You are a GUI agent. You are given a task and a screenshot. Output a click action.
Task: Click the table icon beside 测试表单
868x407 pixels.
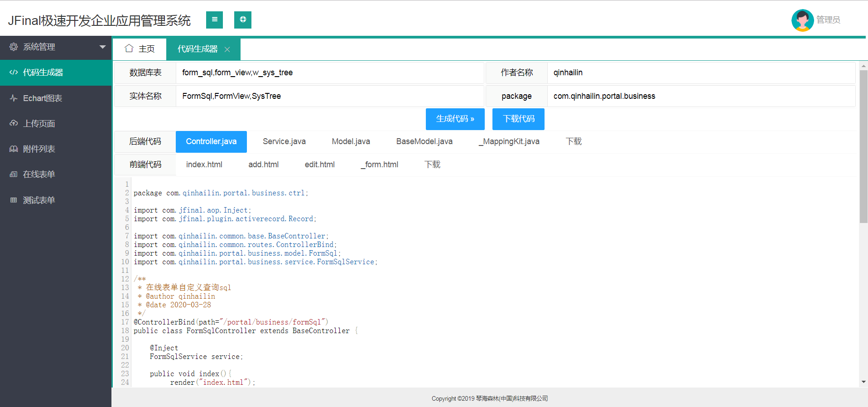click(14, 200)
